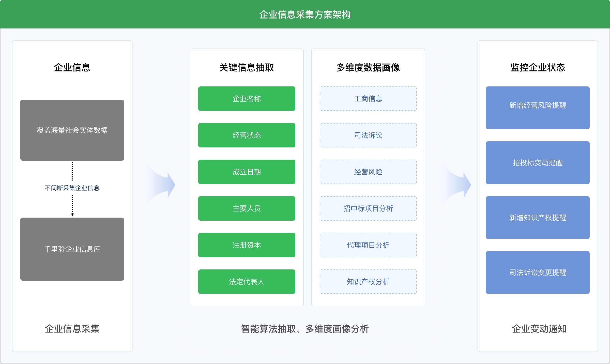
Task: Select the 司法诉讼 dashed box
Action: point(368,135)
